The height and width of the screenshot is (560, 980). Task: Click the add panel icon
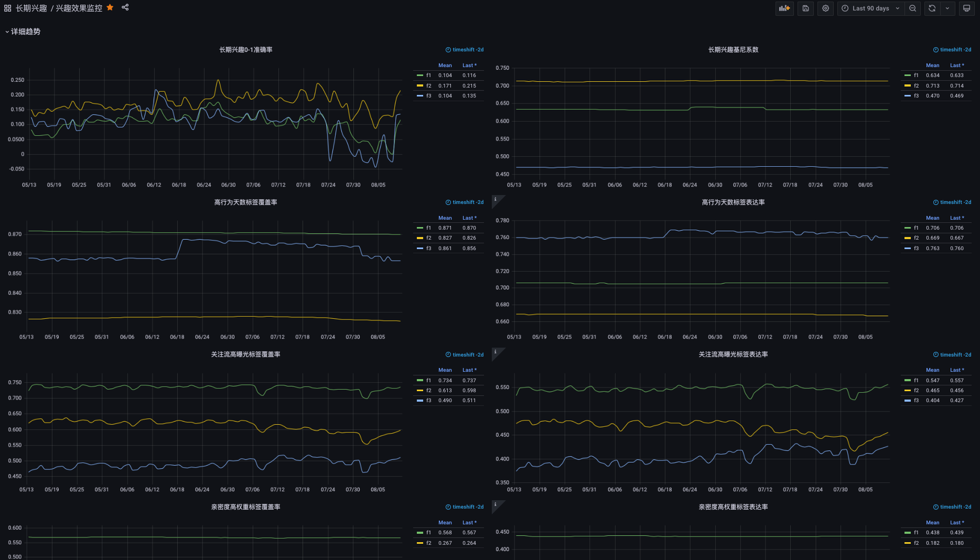pos(784,8)
